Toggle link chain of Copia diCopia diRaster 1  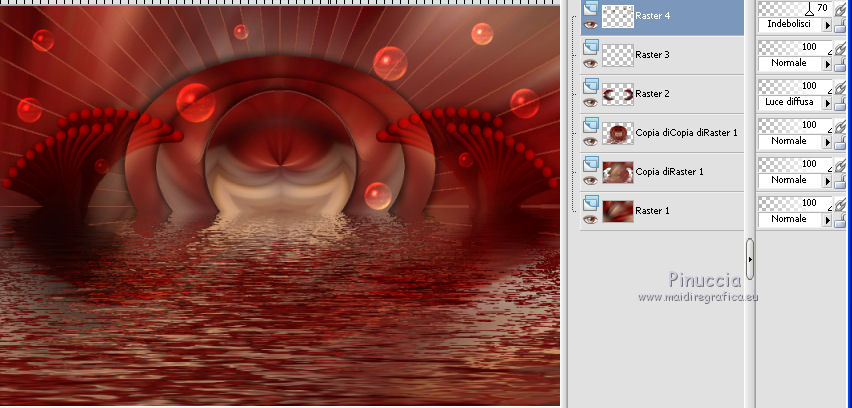tap(840, 125)
